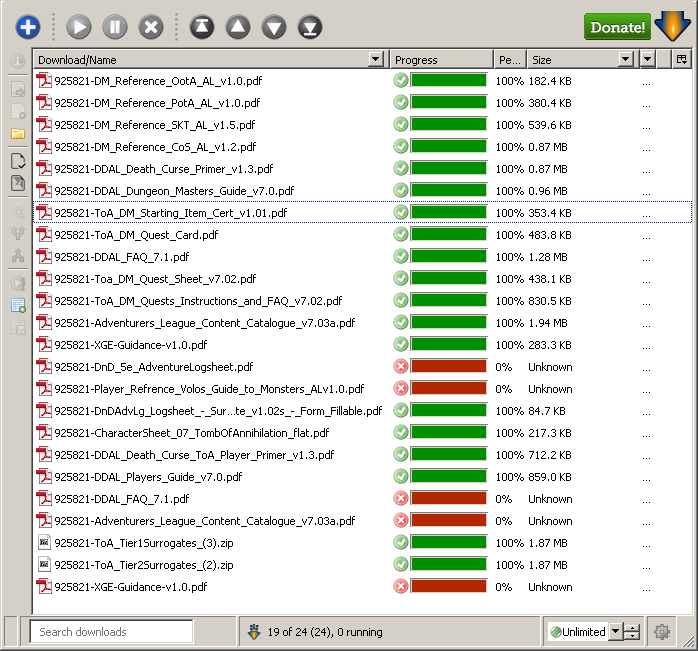
Task: Select 925821-Player_Refrence_Volos_Guide_to_Monsters_ALv1.0.pdf
Action: pos(362,389)
